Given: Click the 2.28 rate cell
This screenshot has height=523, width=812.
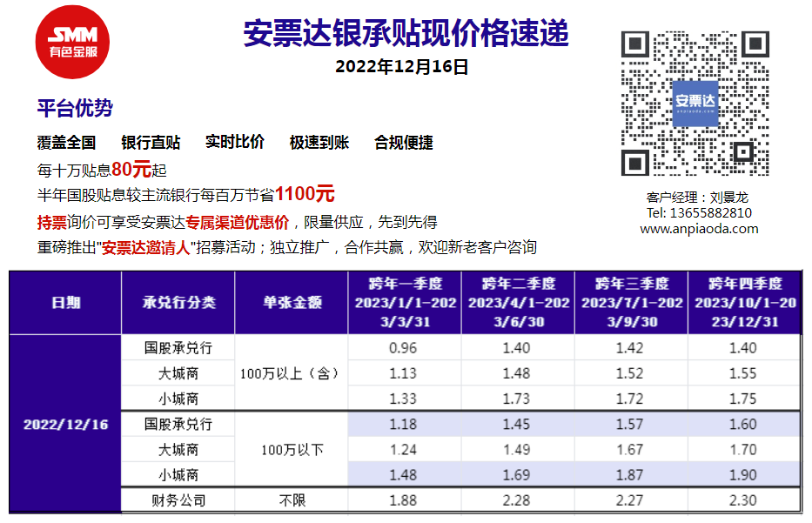Looking at the screenshot, I should tap(517, 500).
